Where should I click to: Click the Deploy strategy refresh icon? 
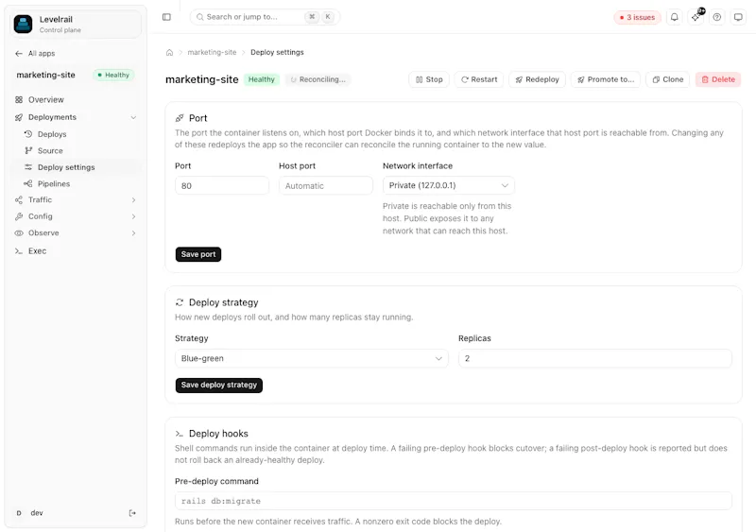pos(180,302)
